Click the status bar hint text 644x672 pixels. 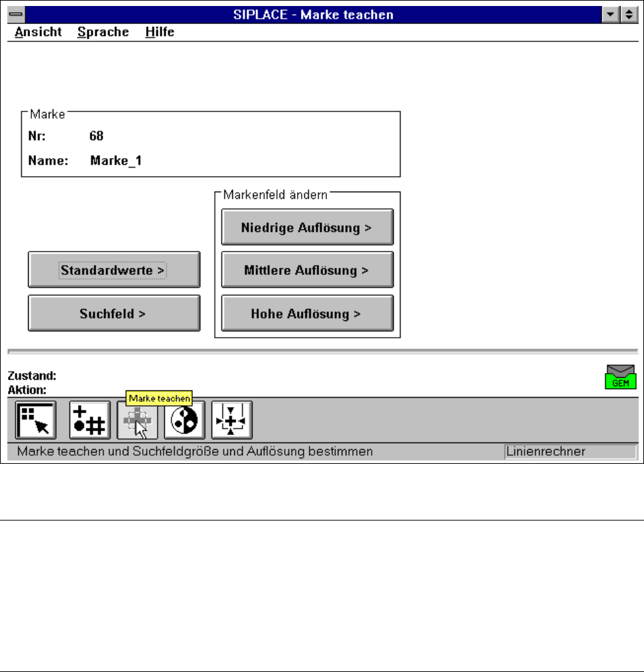click(195, 452)
